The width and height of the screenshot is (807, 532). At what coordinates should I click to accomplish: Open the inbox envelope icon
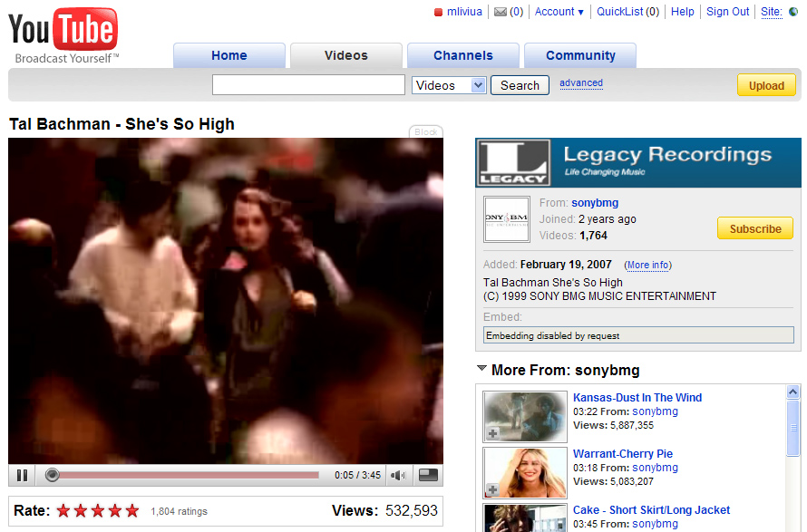pos(501,12)
